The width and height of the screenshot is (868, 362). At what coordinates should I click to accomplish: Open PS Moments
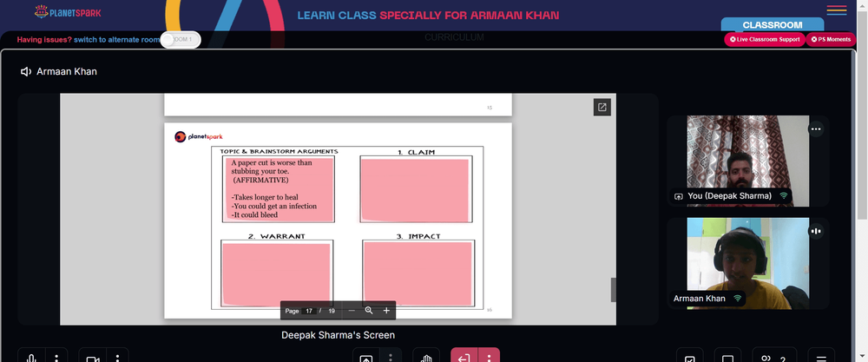point(831,39)
